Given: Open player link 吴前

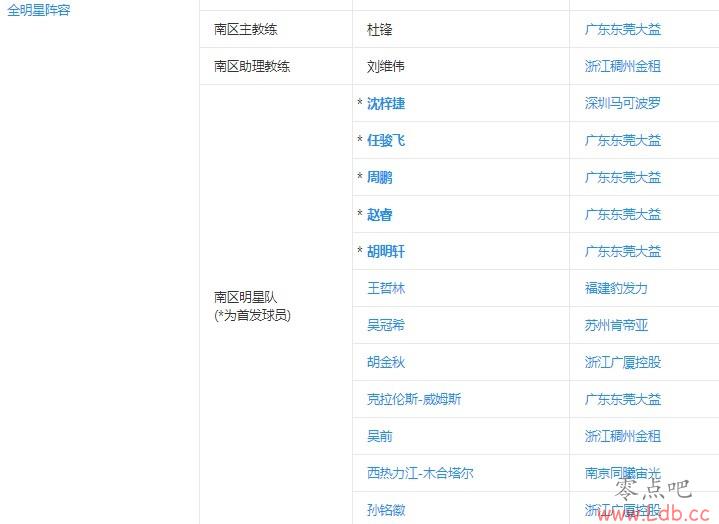Looking at the screenshot, I should point(380,436).
